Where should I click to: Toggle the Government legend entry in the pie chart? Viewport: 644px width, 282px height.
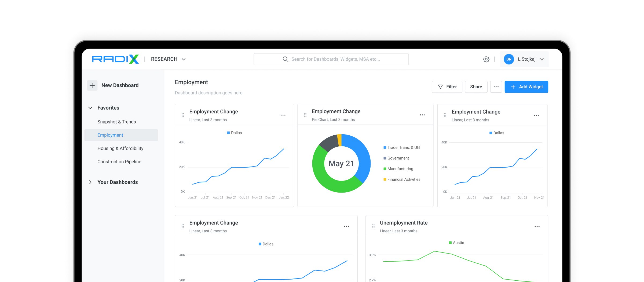click(x=396, y=158)
